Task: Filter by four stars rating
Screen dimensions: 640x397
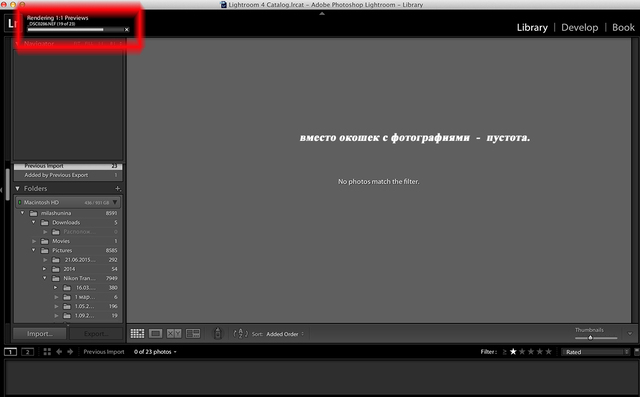Action: (x=540, y=352)
